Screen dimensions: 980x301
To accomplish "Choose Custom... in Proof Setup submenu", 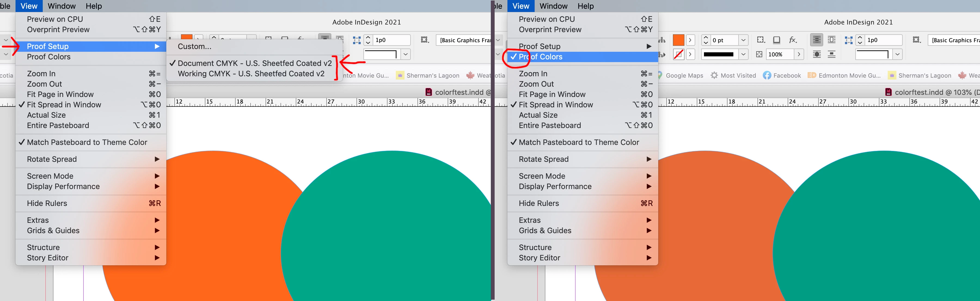I will (194, 46).
